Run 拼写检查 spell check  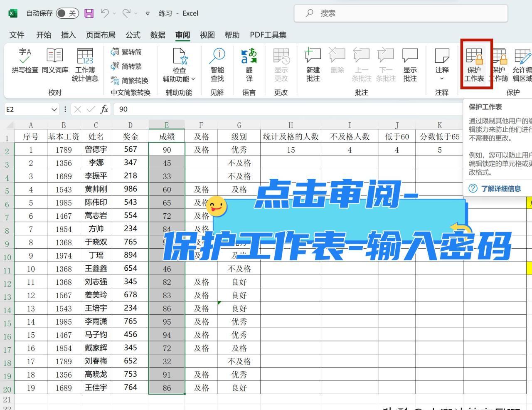click(25, 61)
